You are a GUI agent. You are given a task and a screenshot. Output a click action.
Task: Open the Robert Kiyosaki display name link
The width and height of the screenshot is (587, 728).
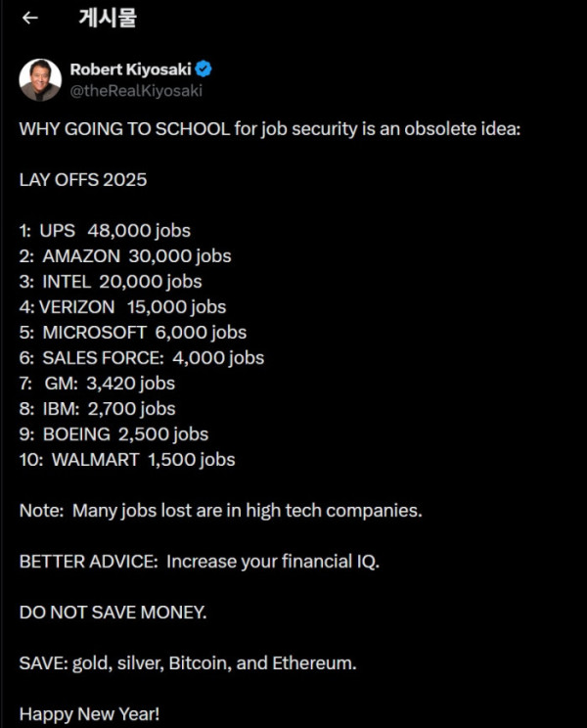point(130,68)
